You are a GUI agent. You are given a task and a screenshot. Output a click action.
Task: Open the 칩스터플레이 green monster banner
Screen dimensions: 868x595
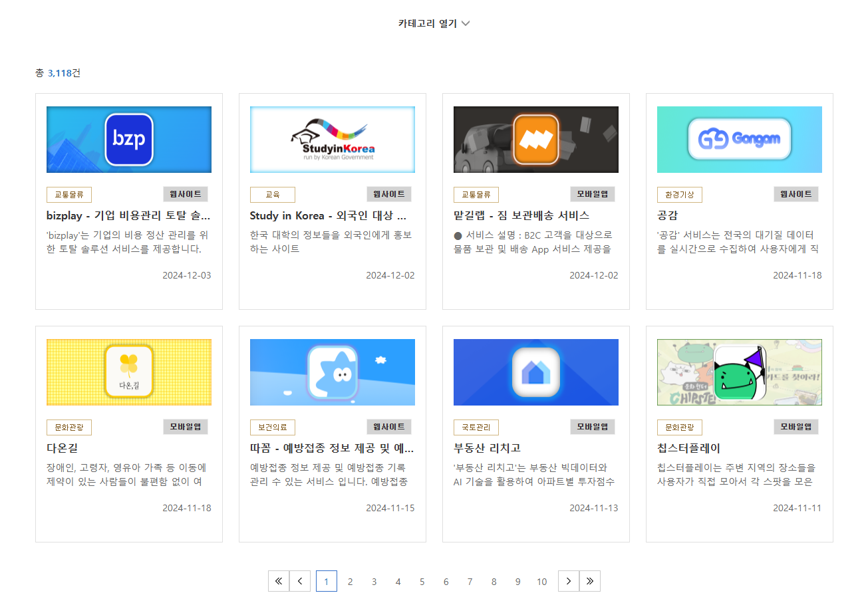740,372
